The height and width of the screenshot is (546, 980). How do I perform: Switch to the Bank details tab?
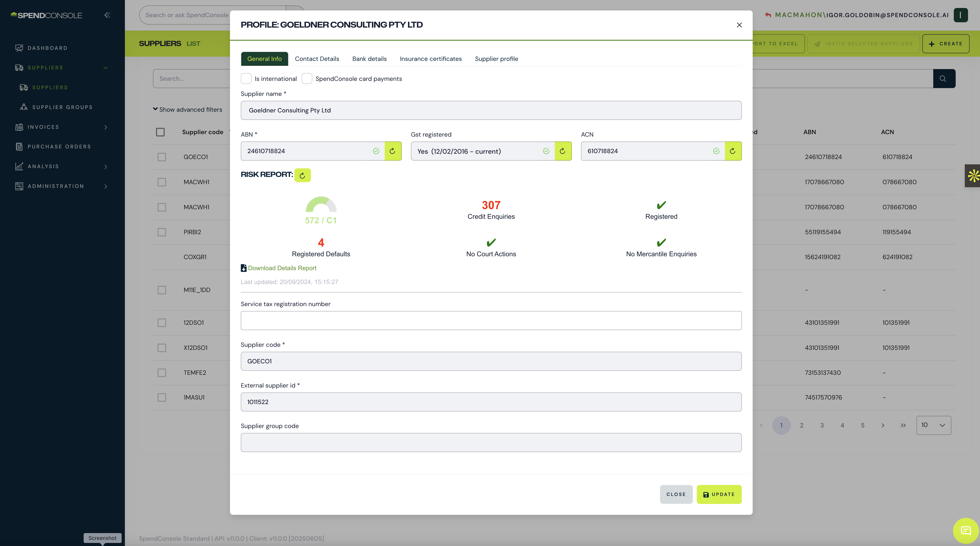pyautogui.click(x=369, y=59)
